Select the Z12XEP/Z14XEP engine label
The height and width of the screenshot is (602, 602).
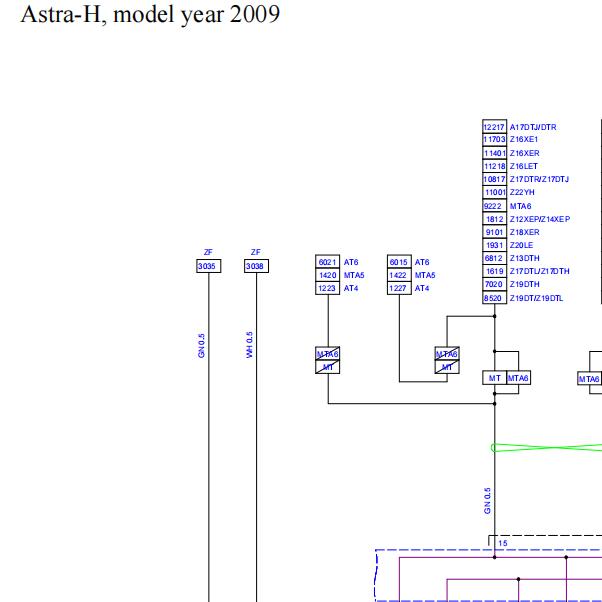(x=540, y=219)
